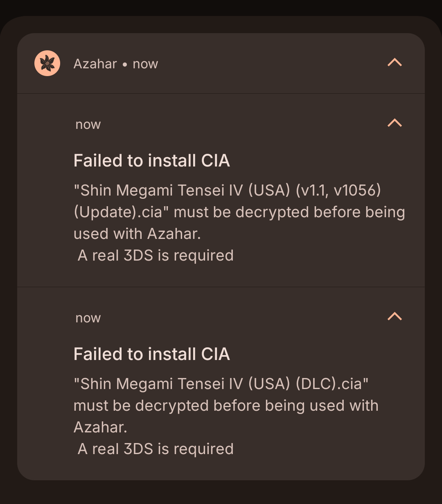
Task: Tap first notification's "A real 3DS is required"
Action: pyautogui.click(x=156, y=255)
